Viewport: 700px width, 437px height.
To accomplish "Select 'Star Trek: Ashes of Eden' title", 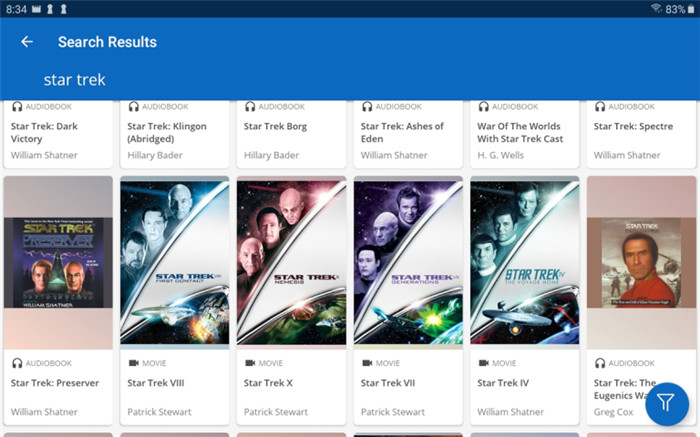I will (402, 133).
